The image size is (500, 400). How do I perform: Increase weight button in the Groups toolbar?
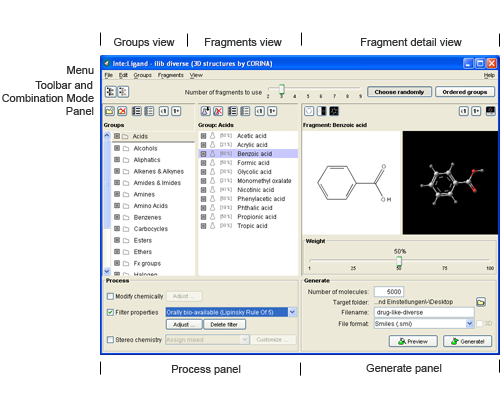(x=176, y=111)
